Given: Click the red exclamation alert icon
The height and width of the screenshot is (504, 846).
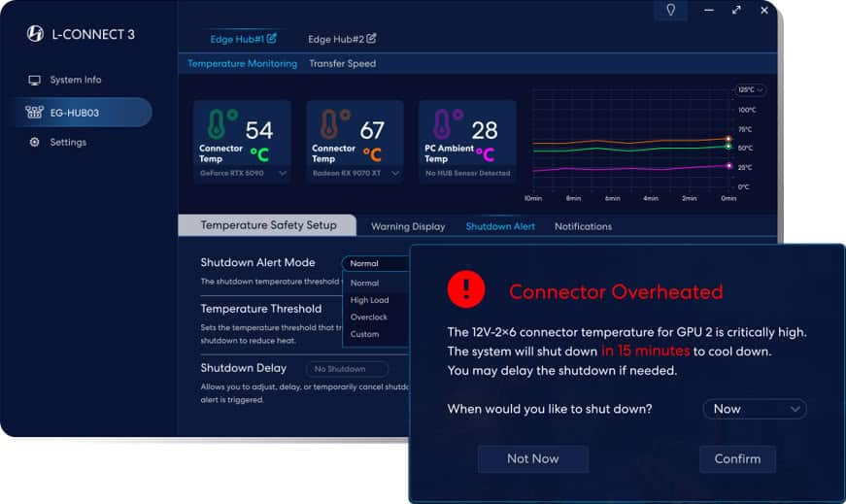Looking at the screenshot, I should [x=466, y=289].
